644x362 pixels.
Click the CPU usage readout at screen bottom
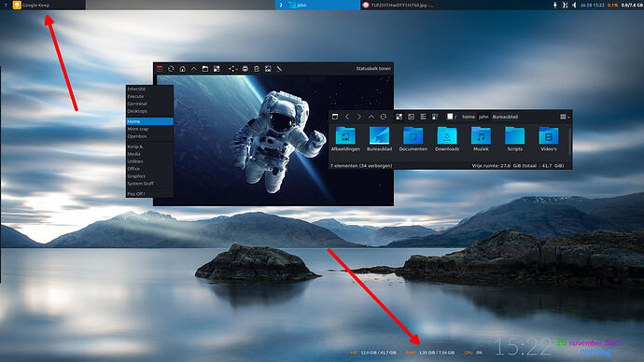point(473,353)
